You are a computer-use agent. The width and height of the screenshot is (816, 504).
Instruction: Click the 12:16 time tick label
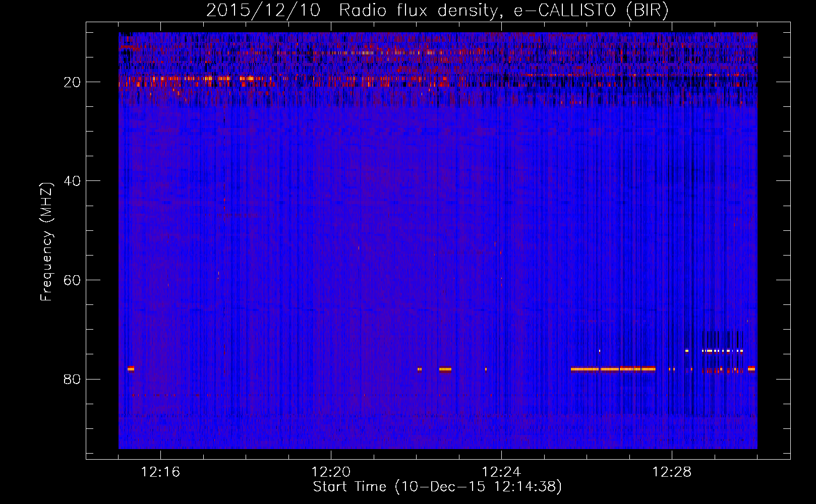pos(160,472)
